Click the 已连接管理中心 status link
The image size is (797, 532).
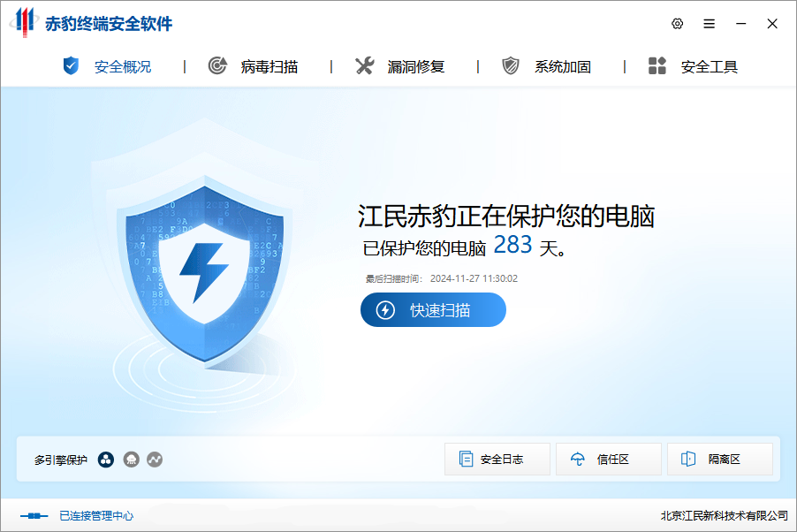(96, 516)
